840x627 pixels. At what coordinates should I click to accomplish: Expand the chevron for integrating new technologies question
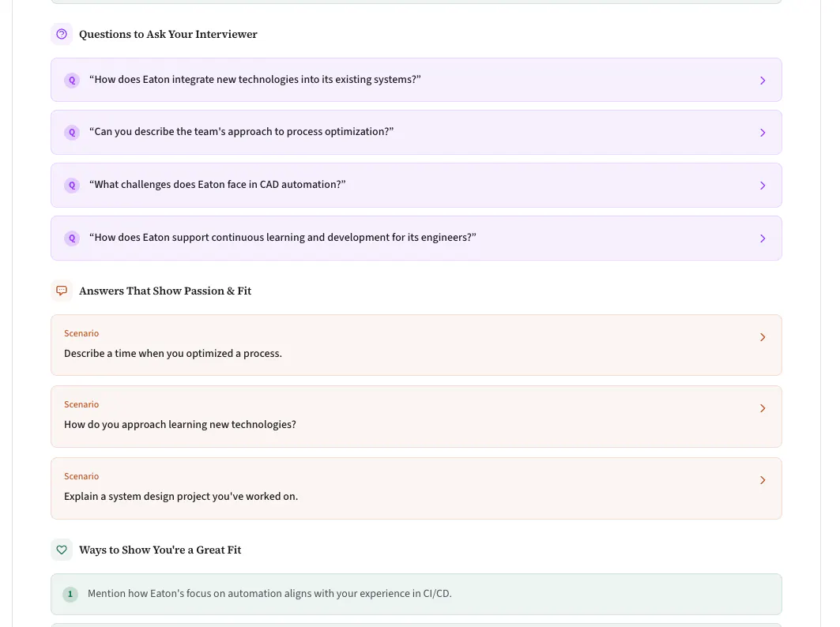(x=763, y=81)
